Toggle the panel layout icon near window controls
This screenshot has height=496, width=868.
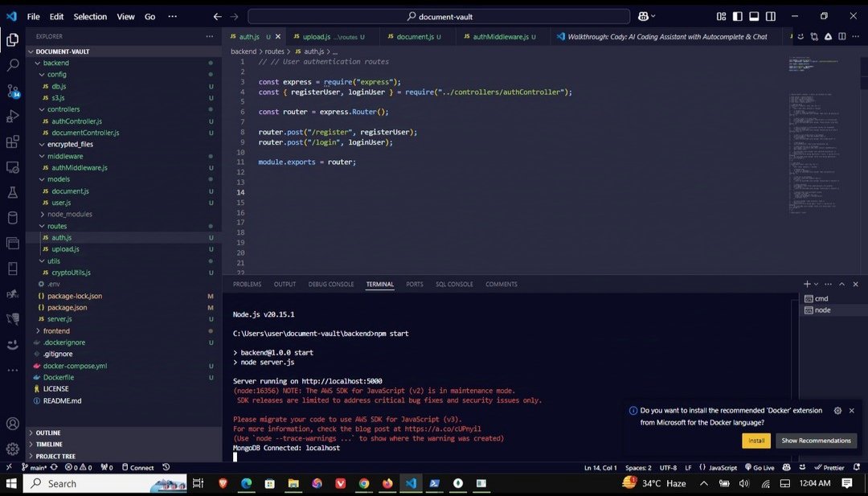(x=754, y=16)
